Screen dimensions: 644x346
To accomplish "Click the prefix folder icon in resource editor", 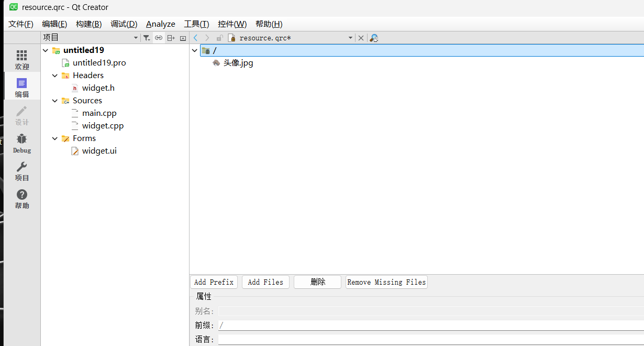I will click(206, 50).
